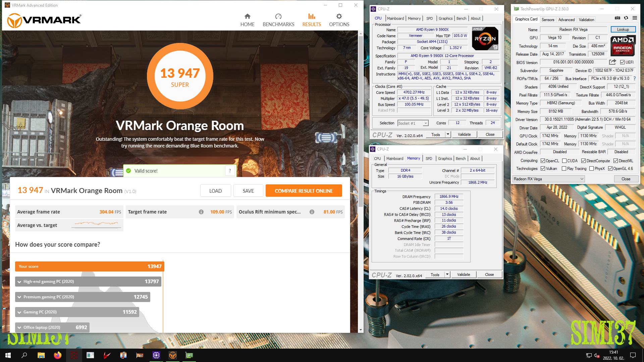Expand Gaming PC (2020) comparison row
This screenshot has height=362, width=644.
pos(77,312)
